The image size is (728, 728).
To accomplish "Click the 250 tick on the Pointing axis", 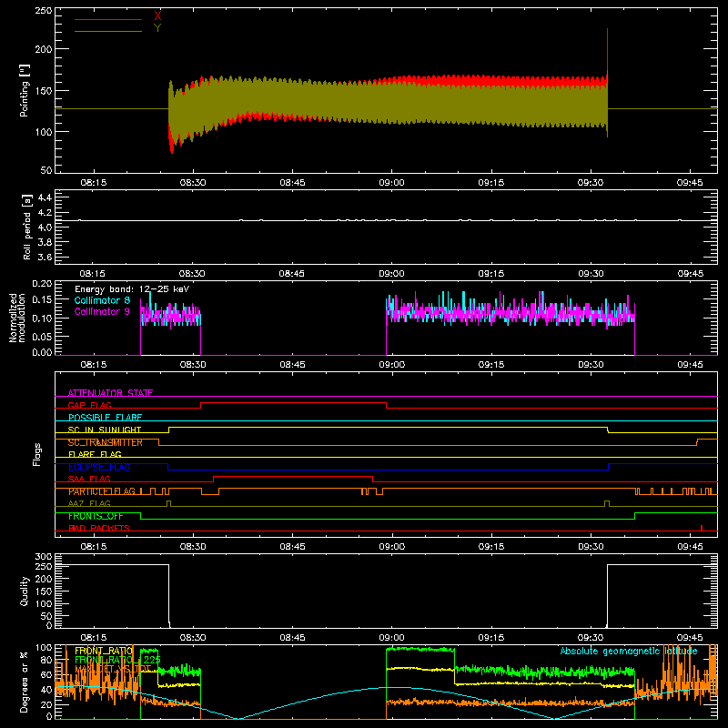I will pos(44,11).
